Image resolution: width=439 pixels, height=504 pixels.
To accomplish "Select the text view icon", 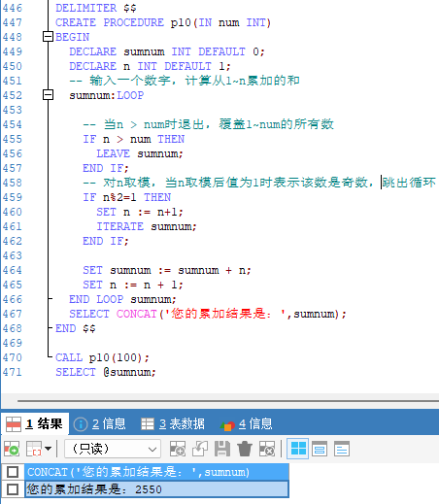I will (x=342, y=449).
